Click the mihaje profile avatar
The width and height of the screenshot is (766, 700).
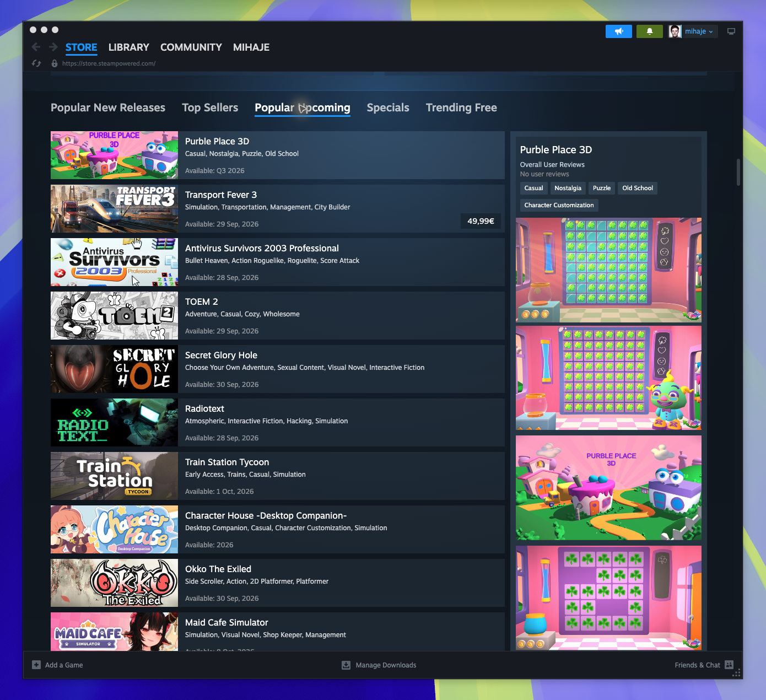click(x=675, y=31)
